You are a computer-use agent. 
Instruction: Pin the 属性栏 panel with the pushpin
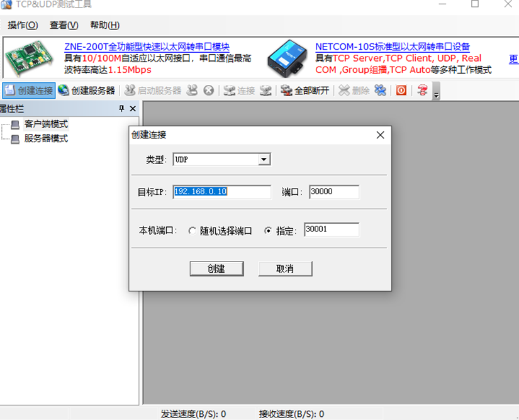[121, 109]
